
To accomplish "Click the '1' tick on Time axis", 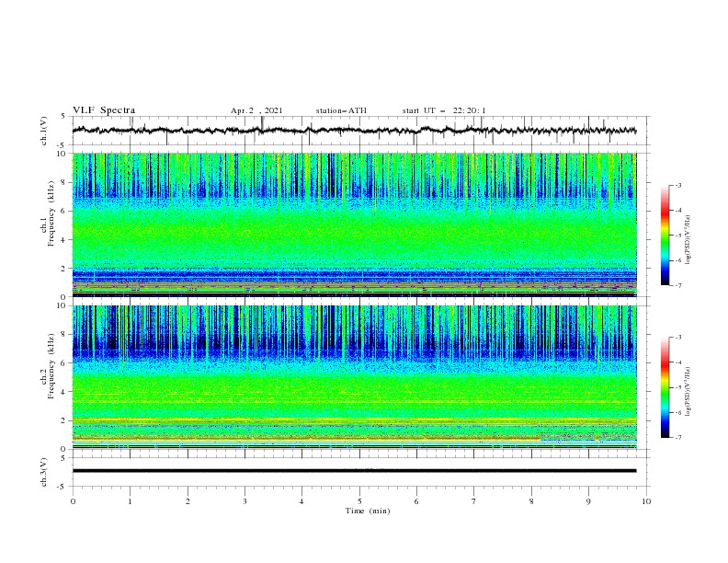I will (130, 501).
